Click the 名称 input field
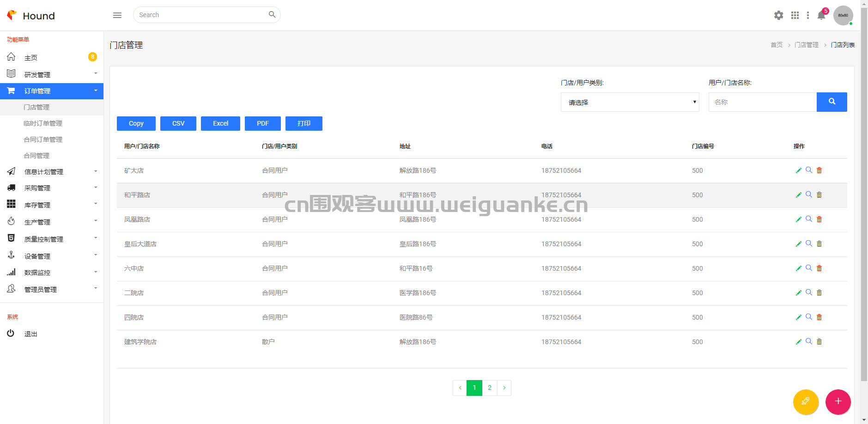The width and height of the screenshot is (868, 424). 763,102
